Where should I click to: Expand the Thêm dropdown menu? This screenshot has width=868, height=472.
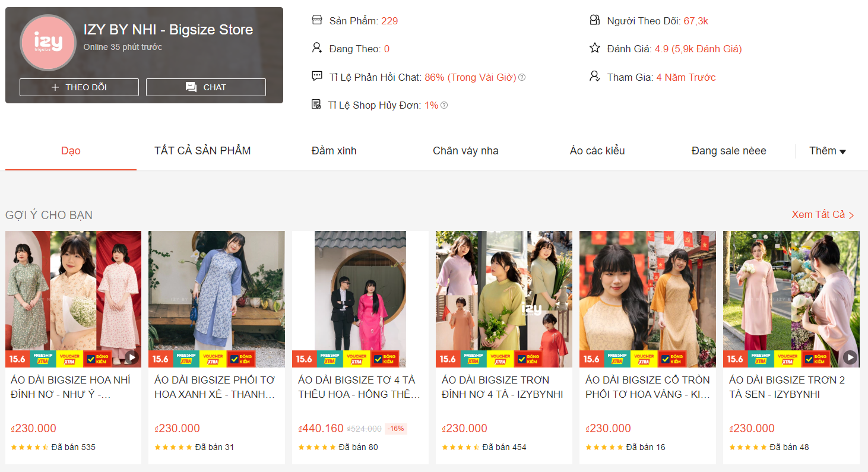click(828, 151)
